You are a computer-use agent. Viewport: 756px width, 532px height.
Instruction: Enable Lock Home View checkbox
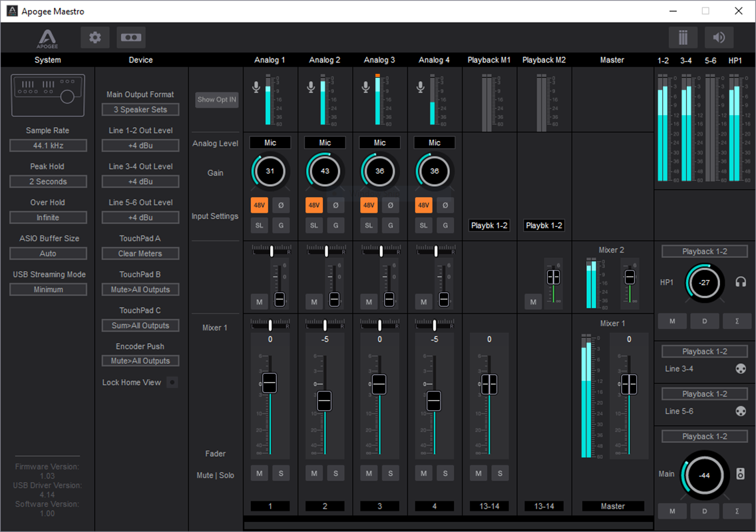coord(172,382)
